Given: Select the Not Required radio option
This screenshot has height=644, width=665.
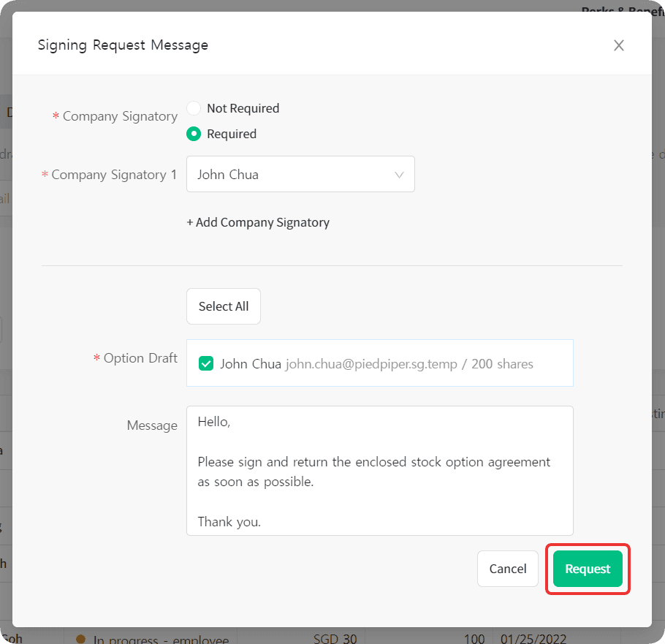Looking at the screenshot, I should coord(194,108).
